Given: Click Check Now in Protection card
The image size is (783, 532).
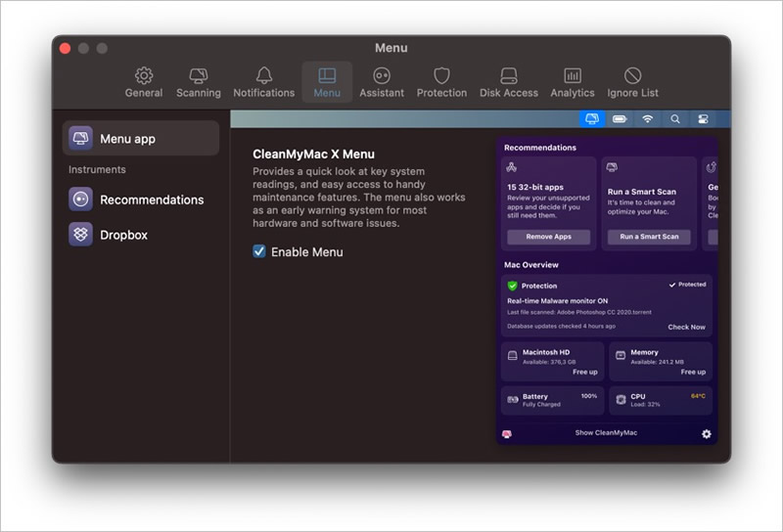Looking at the screenshot, I should (686, 327).
